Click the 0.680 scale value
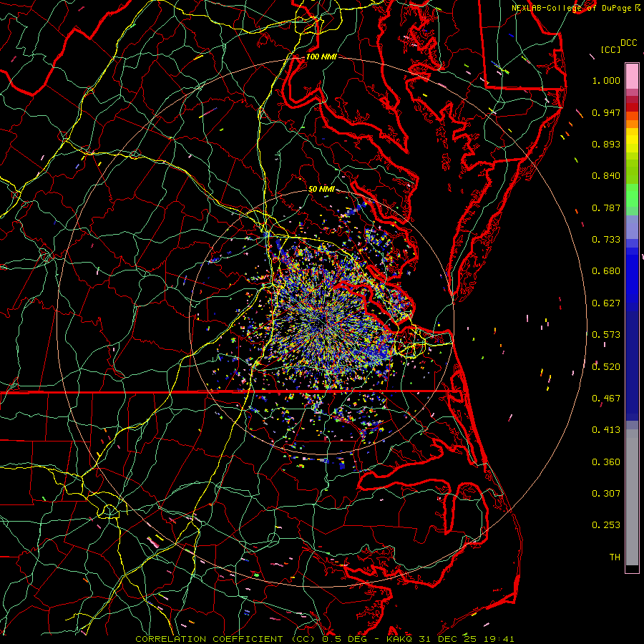This screenshot has width=644, height=644. pyautogui.click(x=606, y=271)
